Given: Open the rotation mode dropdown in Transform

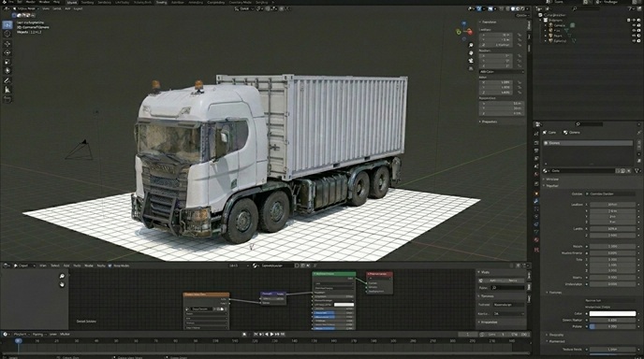Looking at the screenshot, I should [502, 72].
